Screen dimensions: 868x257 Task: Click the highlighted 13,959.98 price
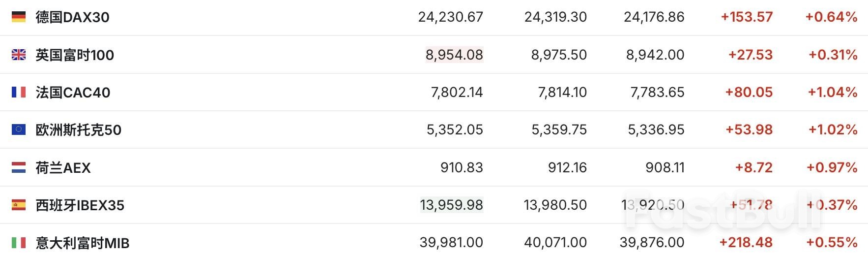click(x=451, y=205)
